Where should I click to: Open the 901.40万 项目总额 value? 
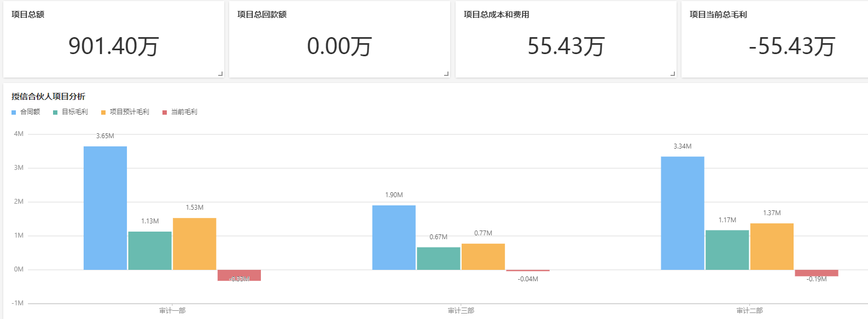coord(114,46)
